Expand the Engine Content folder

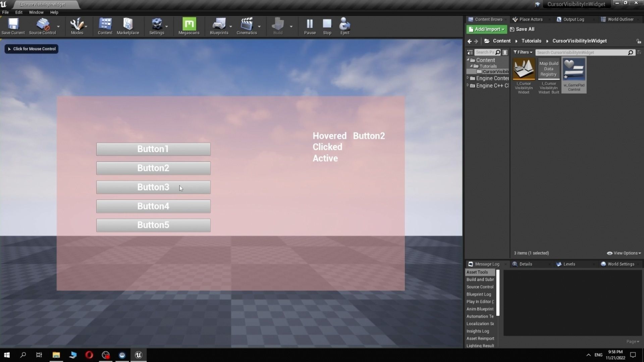coord(468,78)
